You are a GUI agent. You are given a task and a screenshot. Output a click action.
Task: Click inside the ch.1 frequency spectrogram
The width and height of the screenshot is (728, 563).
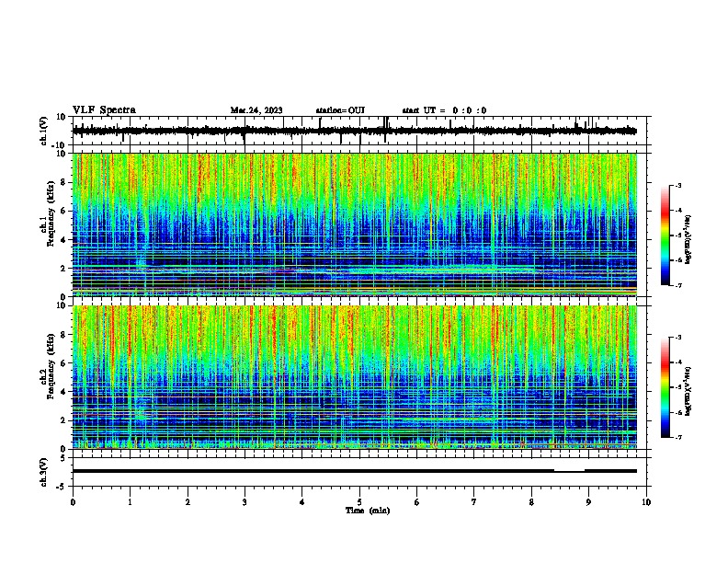(355, 224)
